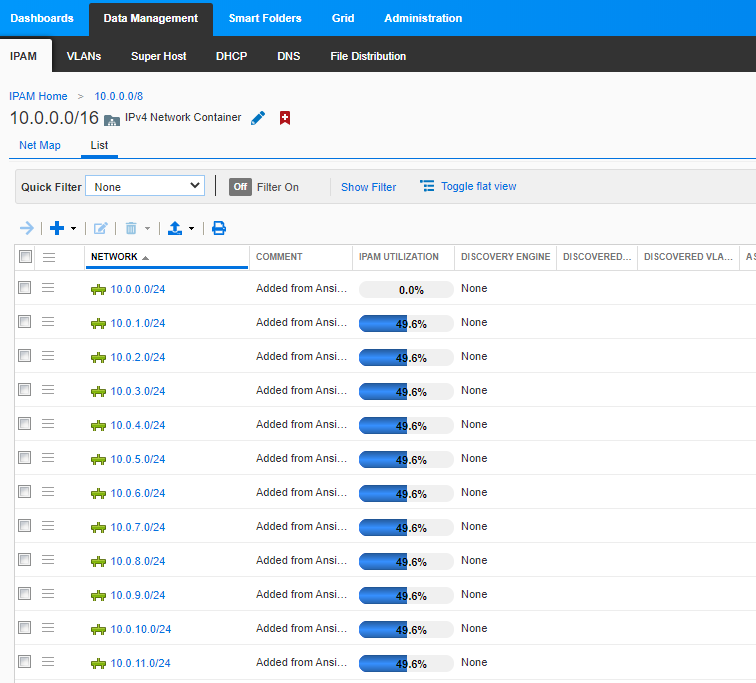Click the export upload icon

coord(175,228)
